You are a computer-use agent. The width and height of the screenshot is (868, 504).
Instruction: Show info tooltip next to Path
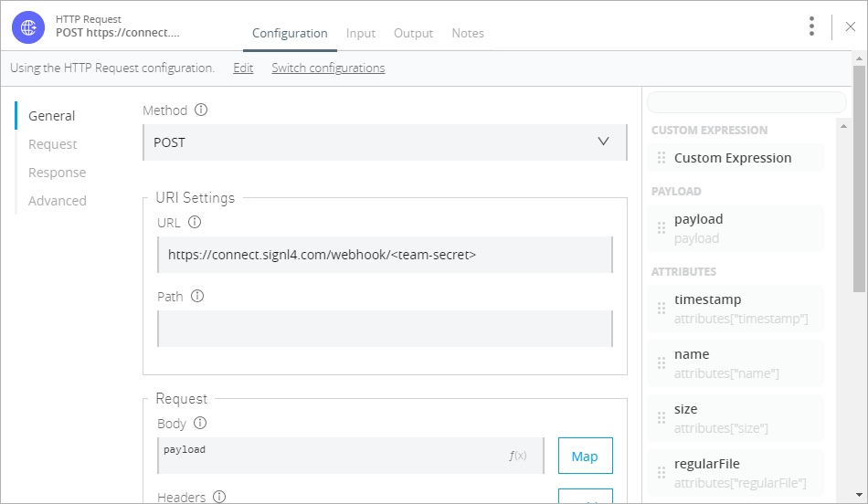coord(197,296)
